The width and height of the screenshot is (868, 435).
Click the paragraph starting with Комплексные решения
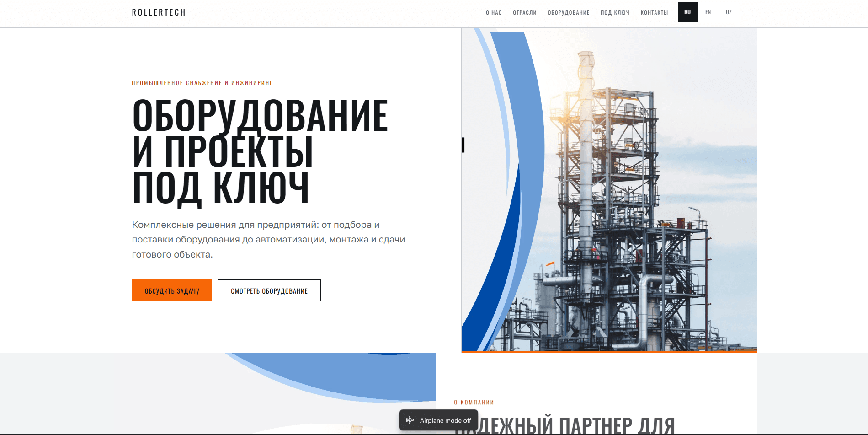coord(268,239)
